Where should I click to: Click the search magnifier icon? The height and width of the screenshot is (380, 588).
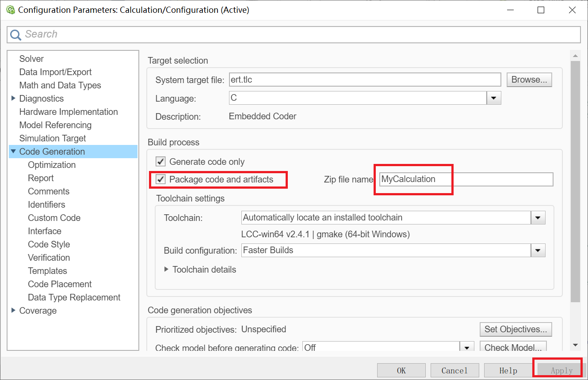click(x=15, y=34)
